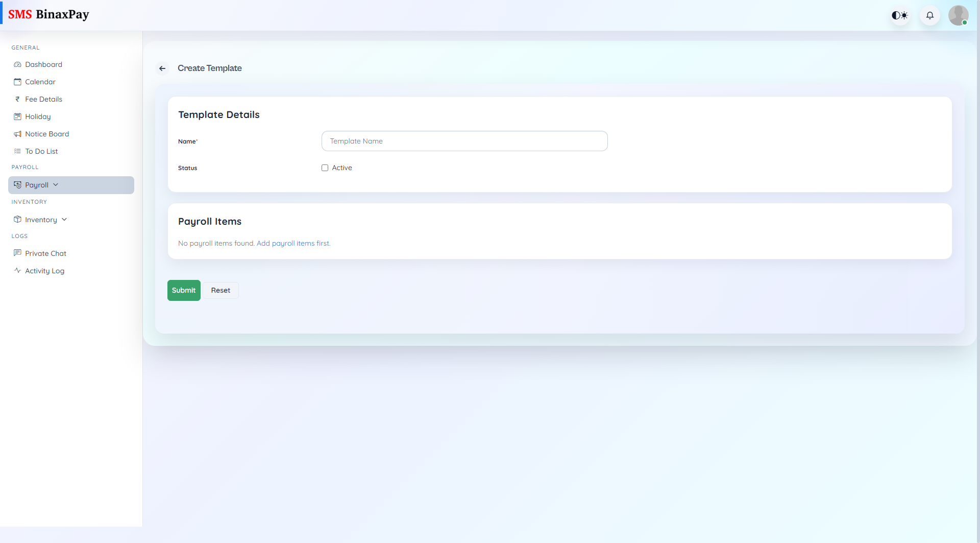Screen dimensions: 980x543
Task: Toggle dark mode with theme switcher
Action: pyautogui.click(x=899, y=15)
